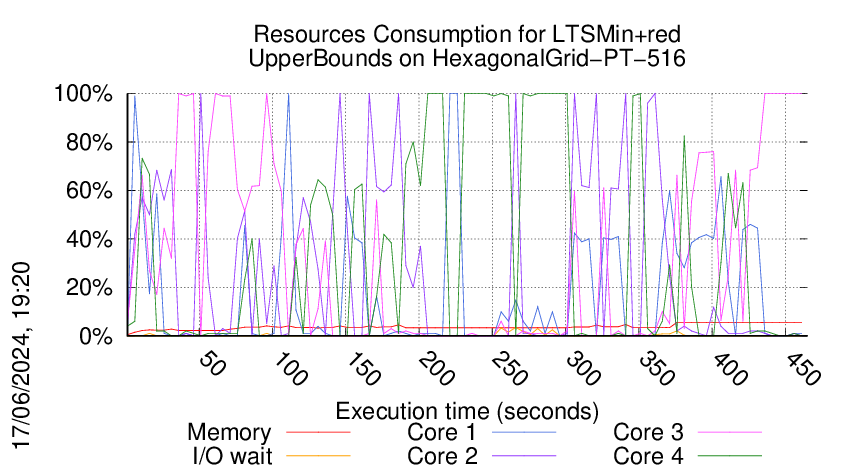Screen dimensions: 850x475
Task: Click the x-axis tick label 400
Action: click(731, 369)
